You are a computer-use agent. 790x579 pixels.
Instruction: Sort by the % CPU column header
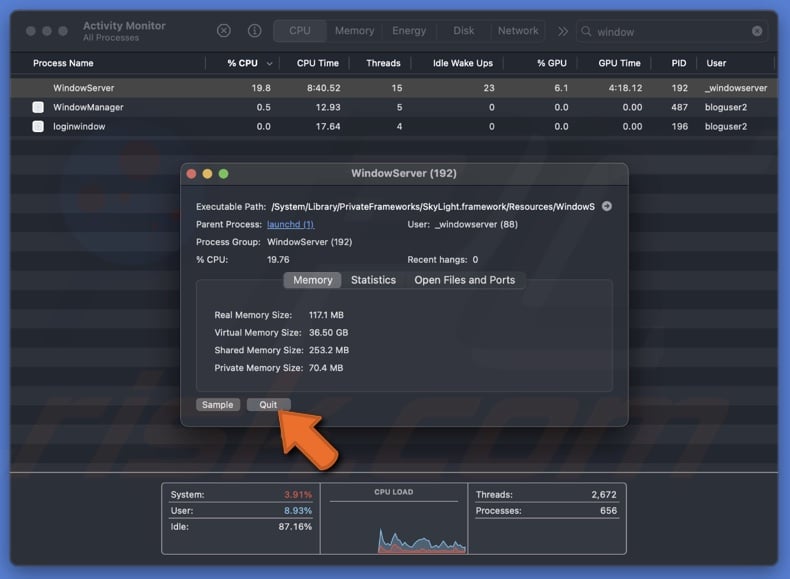pos(243,63)
